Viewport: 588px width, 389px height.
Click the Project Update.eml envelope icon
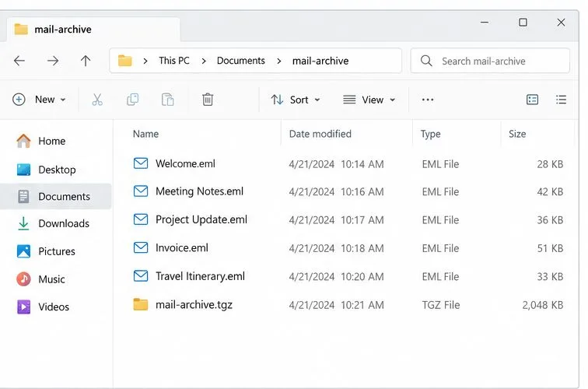point(141,219)
